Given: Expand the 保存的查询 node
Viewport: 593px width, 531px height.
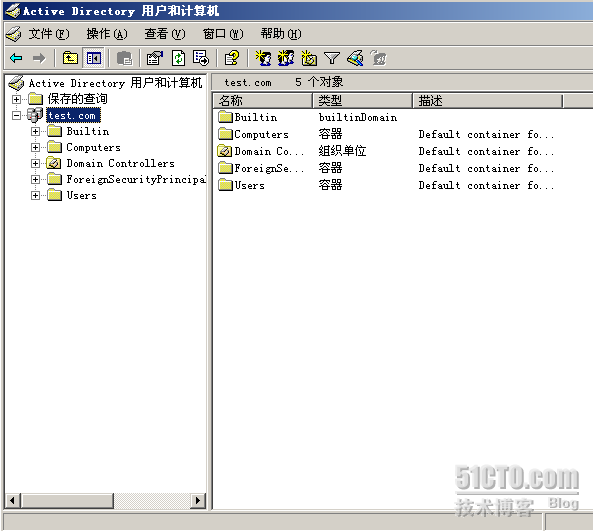Looking at the screenshot, I should pyautogui.click(x=16, y=99).
